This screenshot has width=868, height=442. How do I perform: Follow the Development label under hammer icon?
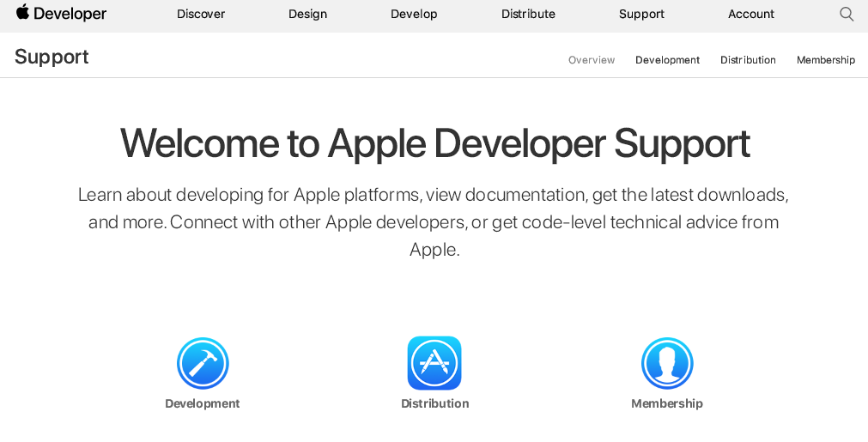click(203, 403)
